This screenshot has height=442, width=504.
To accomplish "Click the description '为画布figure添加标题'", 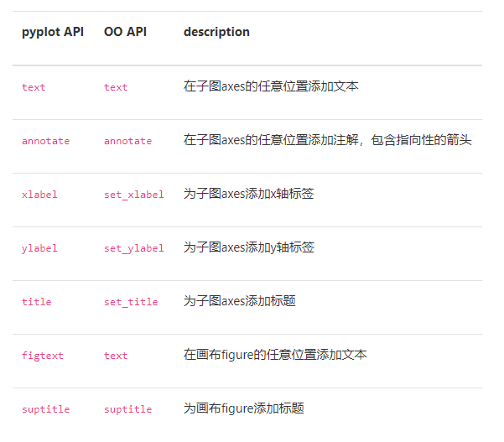I will click(244, 408).
